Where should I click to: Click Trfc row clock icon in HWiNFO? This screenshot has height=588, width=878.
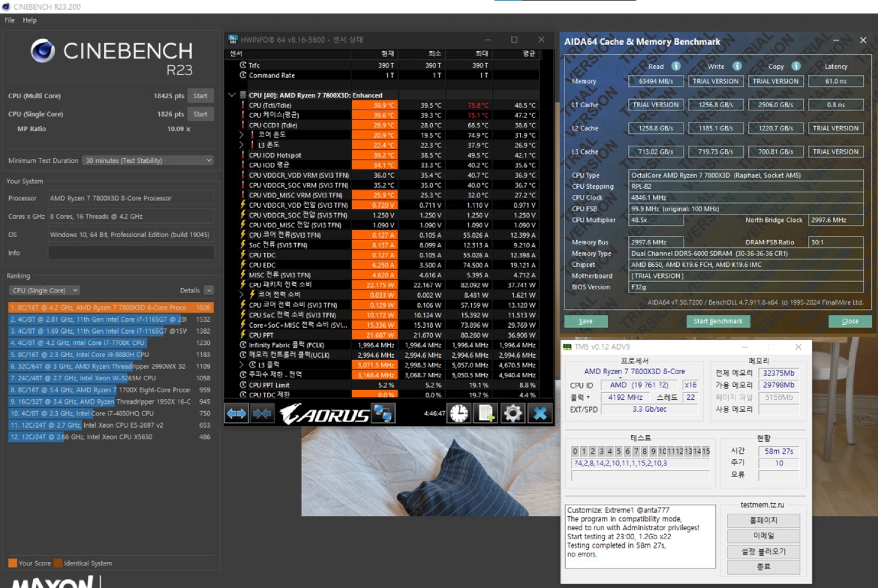coord(243,65)
